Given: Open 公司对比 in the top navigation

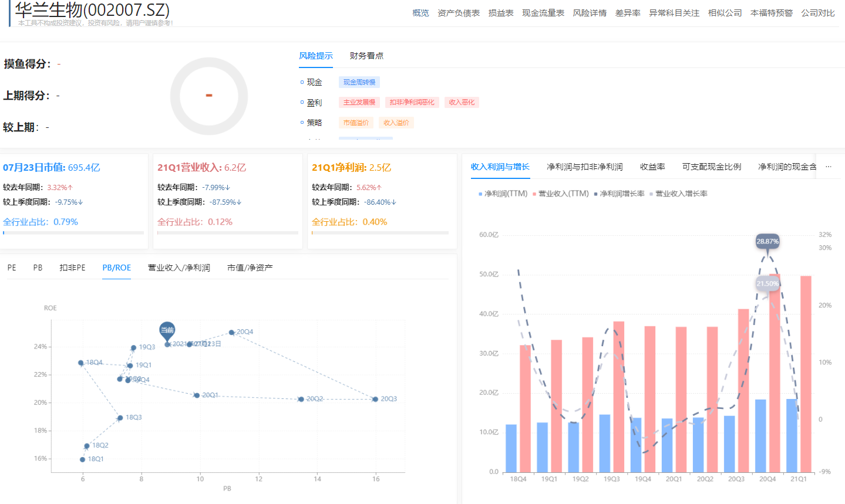Looking at the screenshot, I should pos(818,13).
